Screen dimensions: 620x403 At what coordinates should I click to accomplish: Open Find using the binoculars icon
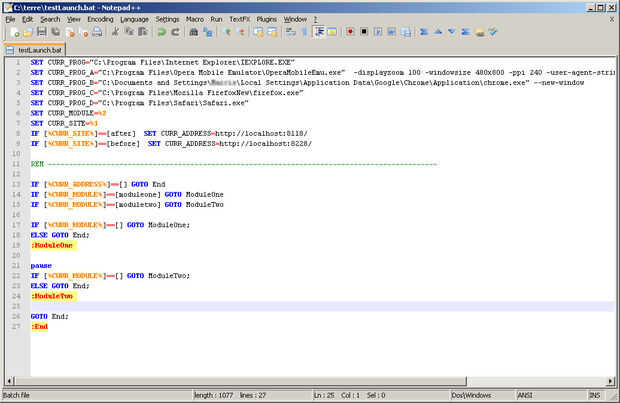(195, 32)
